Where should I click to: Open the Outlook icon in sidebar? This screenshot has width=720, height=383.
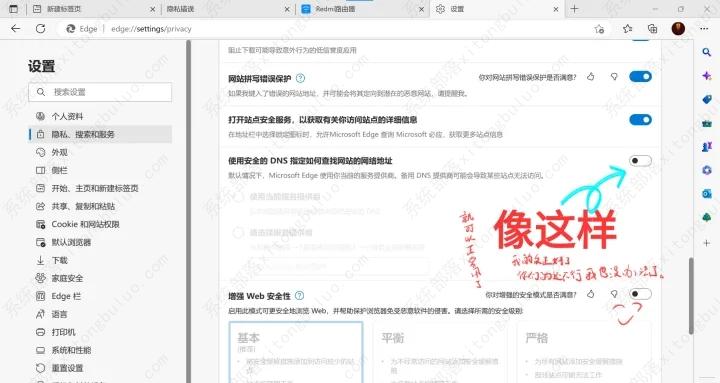[707, 194]
